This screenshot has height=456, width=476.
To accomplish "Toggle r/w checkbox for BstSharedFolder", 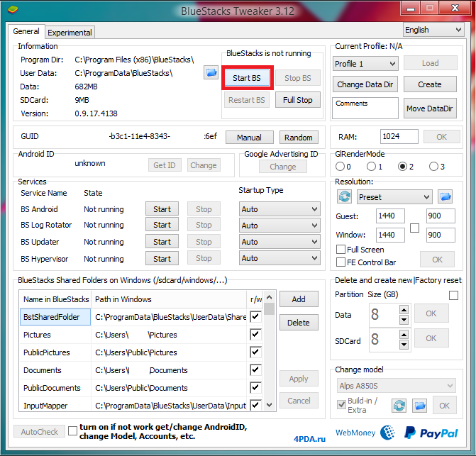I will (255, 317).
